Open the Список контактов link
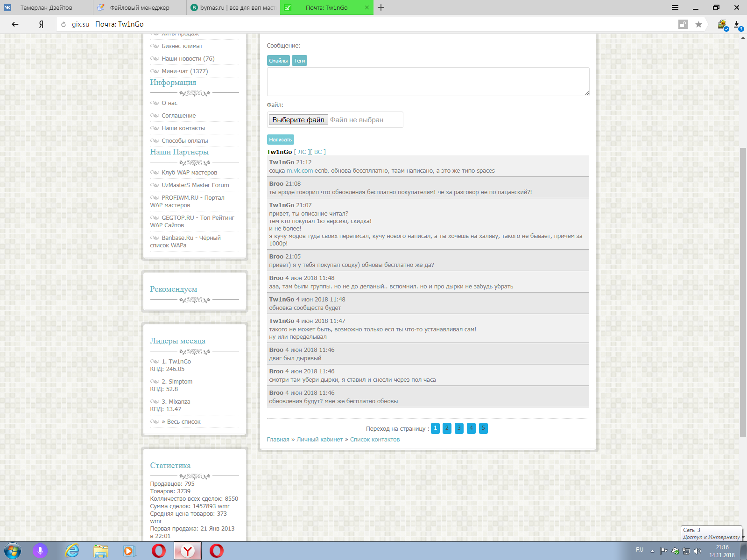This screenshot has width=747, height=560. [x=374, y=440]
